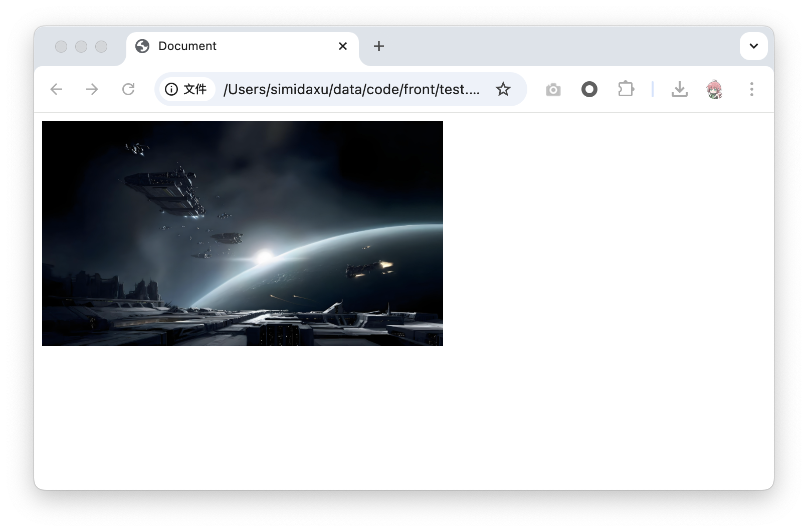Click the red close window button
This screenshot has height=532, width=808.
click(61, 47)
